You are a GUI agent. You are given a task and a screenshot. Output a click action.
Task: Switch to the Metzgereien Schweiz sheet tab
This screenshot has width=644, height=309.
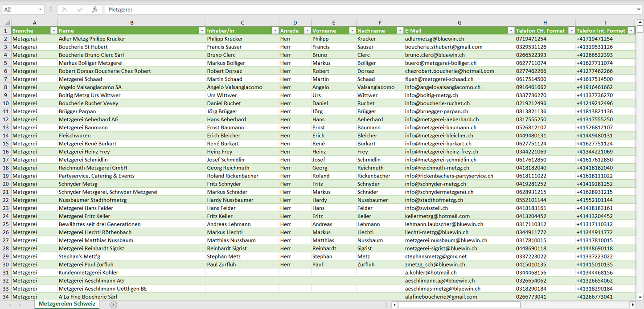[67, 304]
